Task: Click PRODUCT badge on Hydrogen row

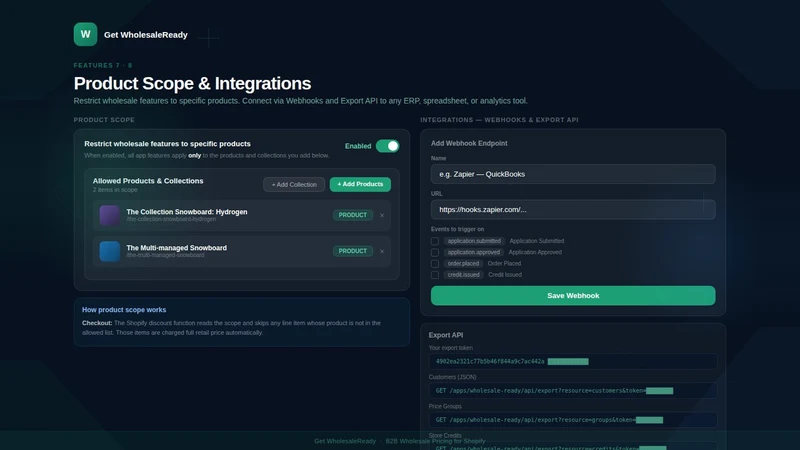Action: point(353,215)
